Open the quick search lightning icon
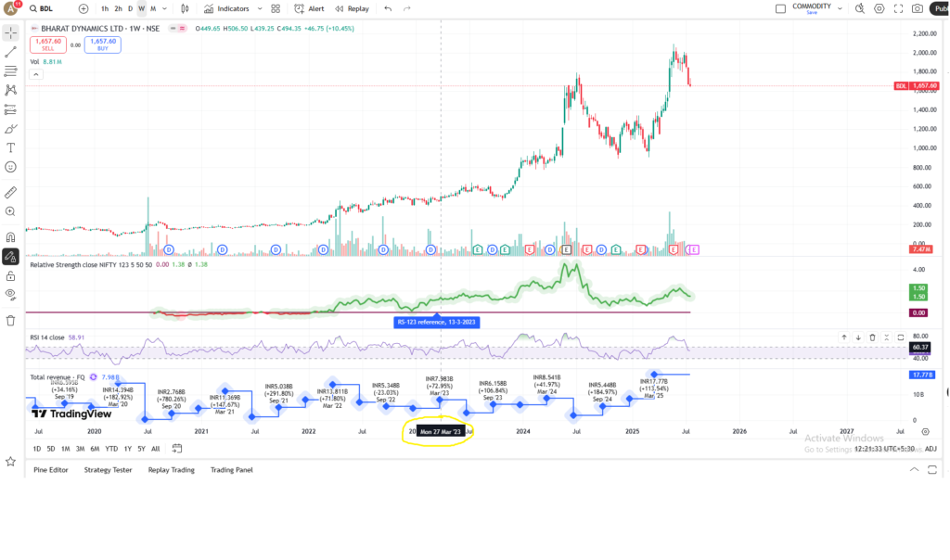Image resolution: width=950 pixels, height=560 pixels. click(860, 8)
